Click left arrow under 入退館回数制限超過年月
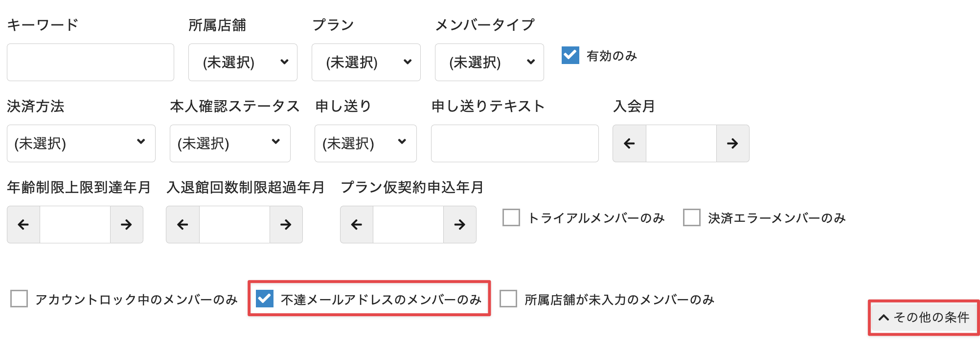 182,225
